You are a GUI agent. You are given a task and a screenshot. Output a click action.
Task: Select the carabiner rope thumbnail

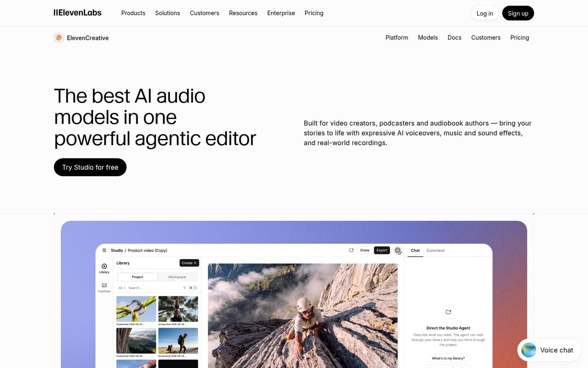(136, 309)
